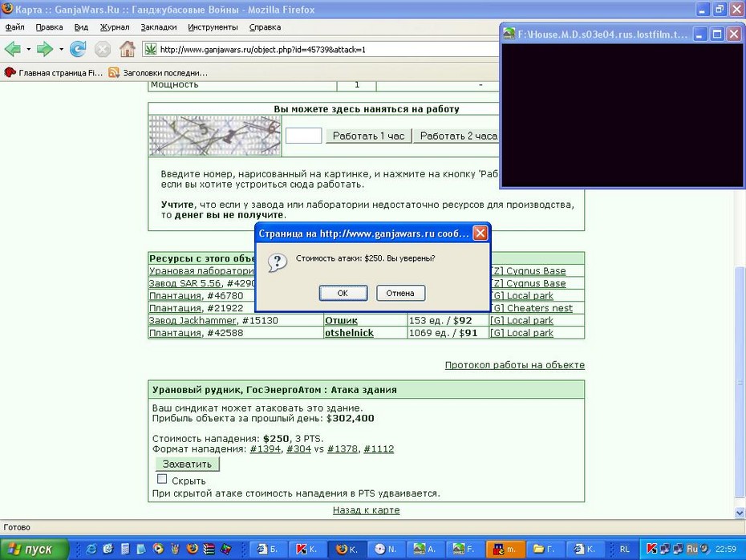Open the Windows 'пуск' Start button
746x560 pixels.
[x=34, y=549]
